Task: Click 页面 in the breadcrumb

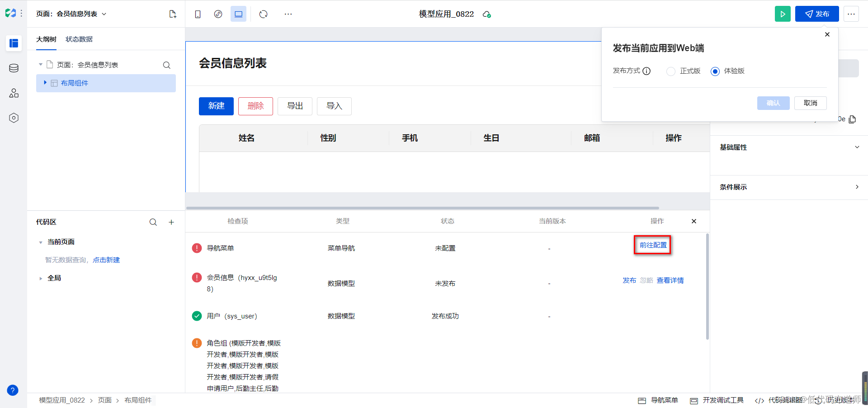Action: coord(105,400)
